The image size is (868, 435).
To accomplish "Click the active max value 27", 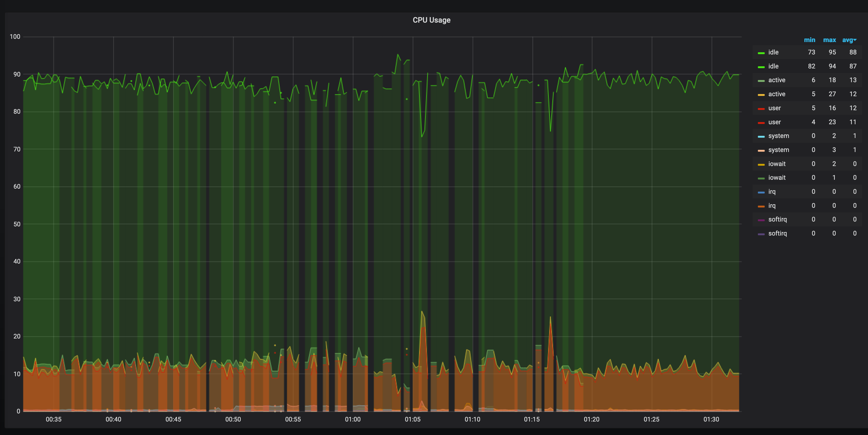I will [x=832, y=94].
